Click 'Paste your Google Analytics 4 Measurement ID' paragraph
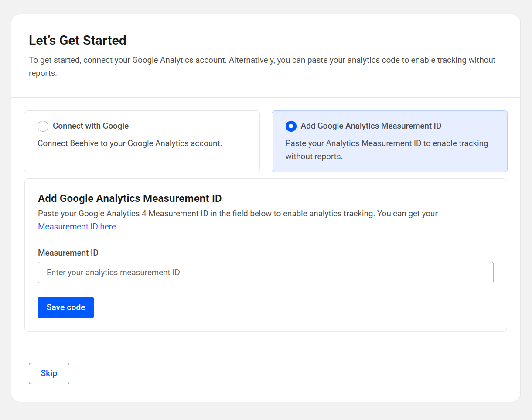 tap(238, 220)
